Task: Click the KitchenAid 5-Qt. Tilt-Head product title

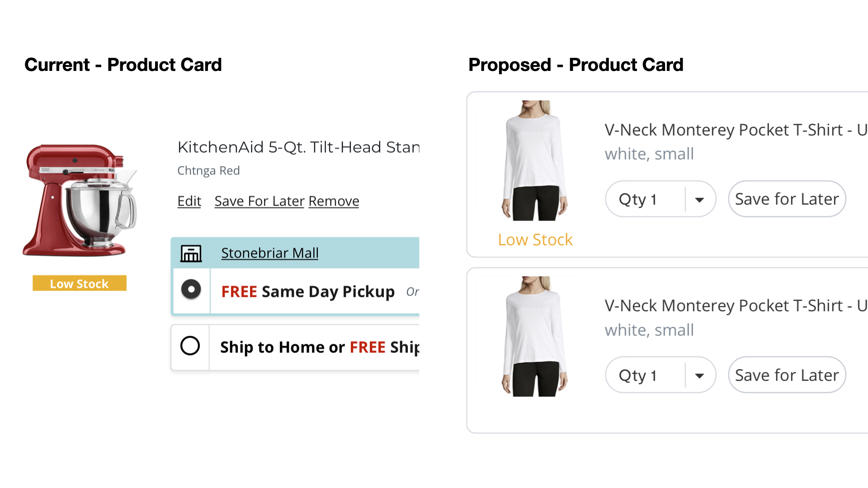Action: [298, 147]
